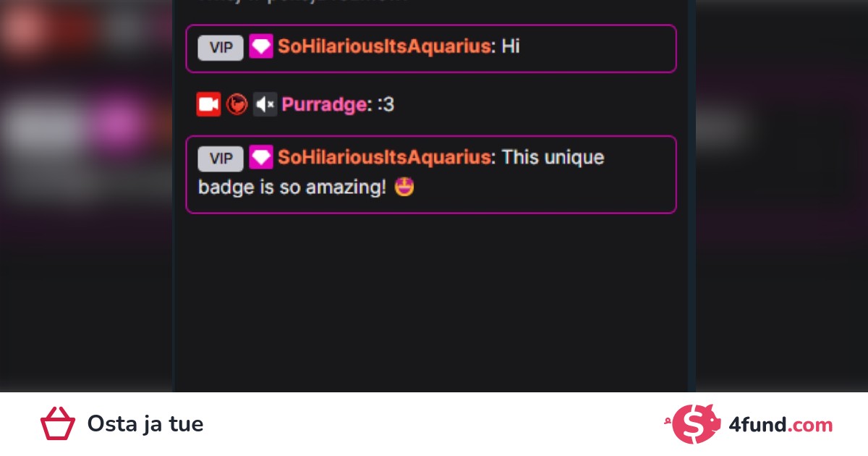868x456 pixels.
Task: Click the VIP badge in the "unique badge" message
Action: point(221,159)
